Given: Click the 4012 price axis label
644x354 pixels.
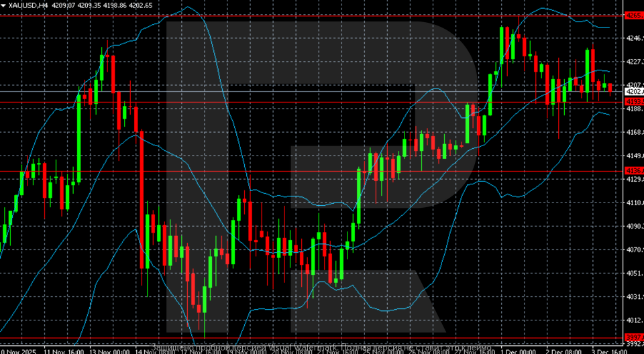Looking at the screenshot, I should point(633,320).
